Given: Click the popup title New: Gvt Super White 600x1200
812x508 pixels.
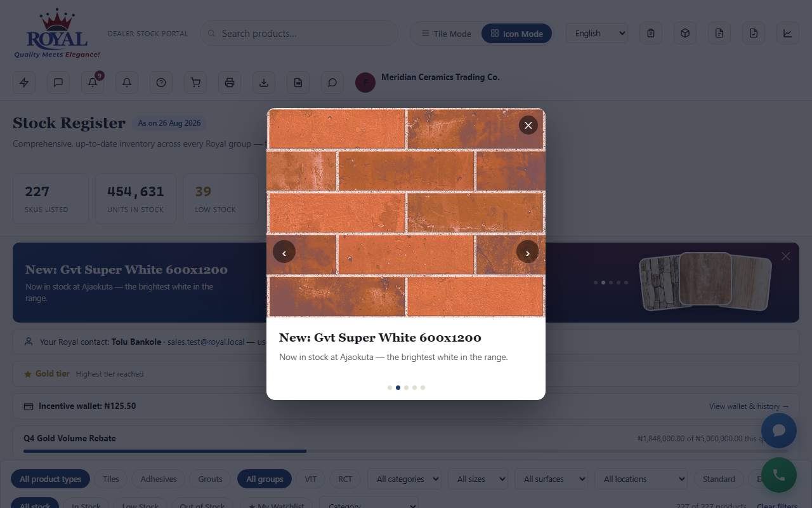Looking at the screenshot, I should [380, 337].
